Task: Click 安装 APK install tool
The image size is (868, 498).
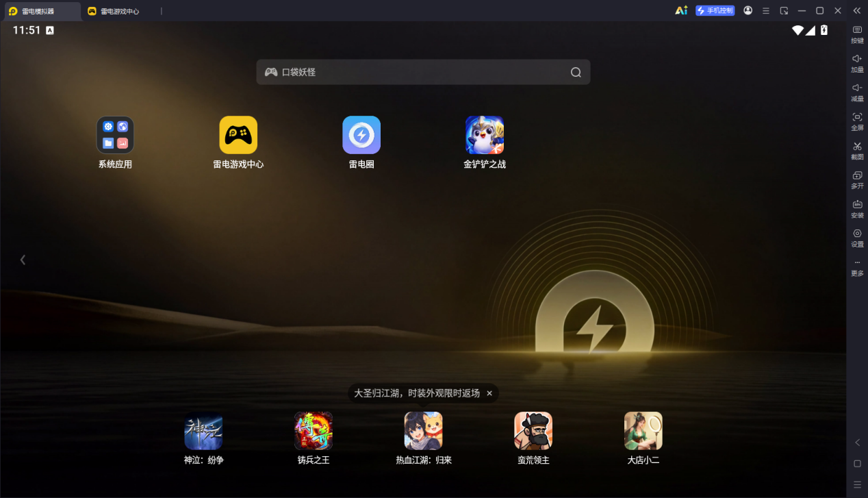Action: [857, 209]
